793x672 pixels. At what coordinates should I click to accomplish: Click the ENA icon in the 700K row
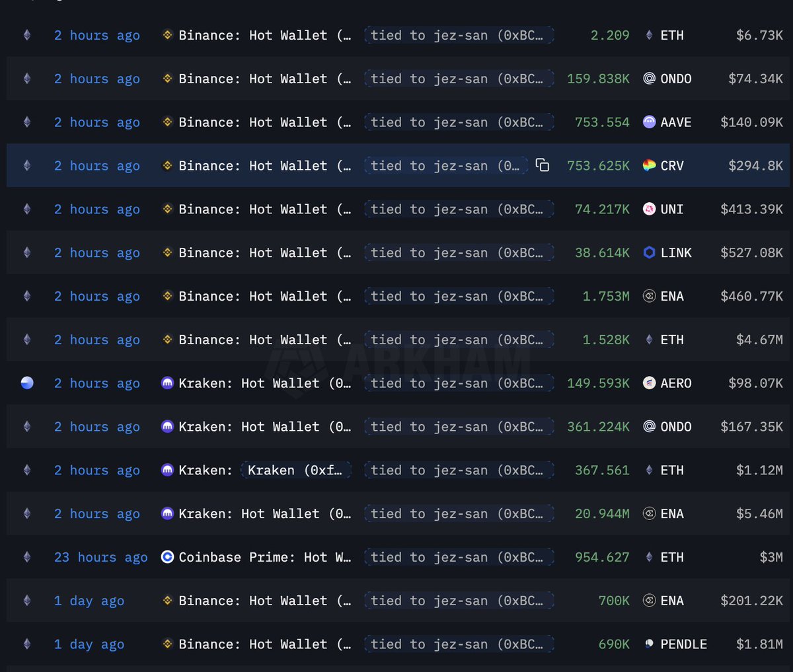(650, 601)
